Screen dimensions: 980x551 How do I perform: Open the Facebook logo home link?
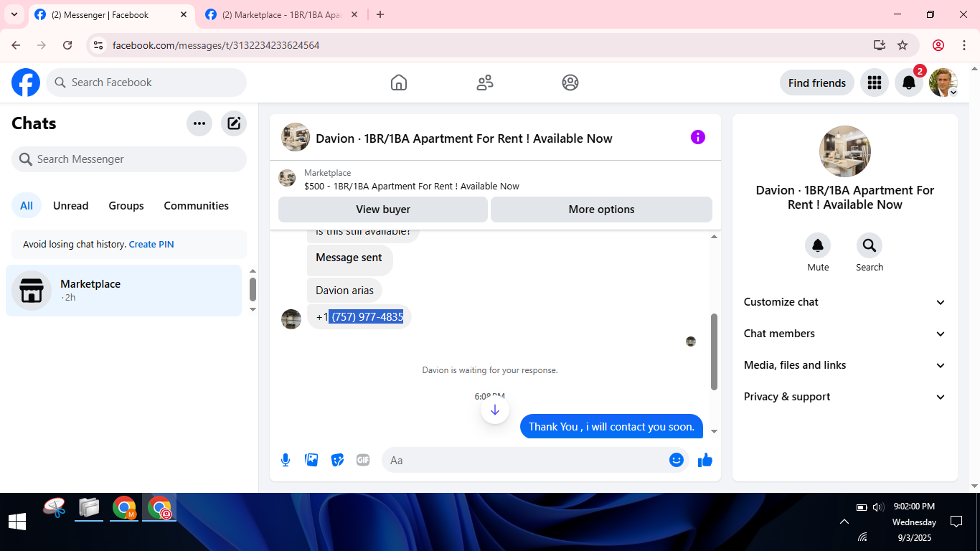tap(26, 83)
